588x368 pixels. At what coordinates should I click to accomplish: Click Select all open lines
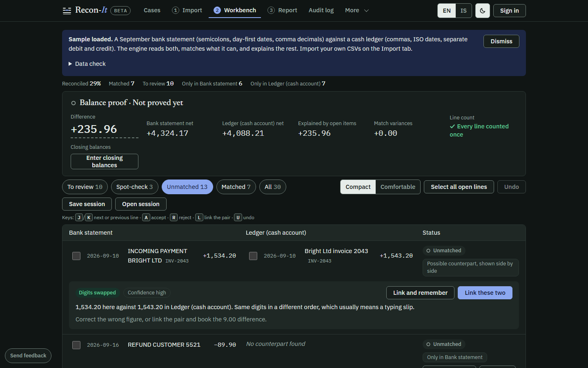459,187
